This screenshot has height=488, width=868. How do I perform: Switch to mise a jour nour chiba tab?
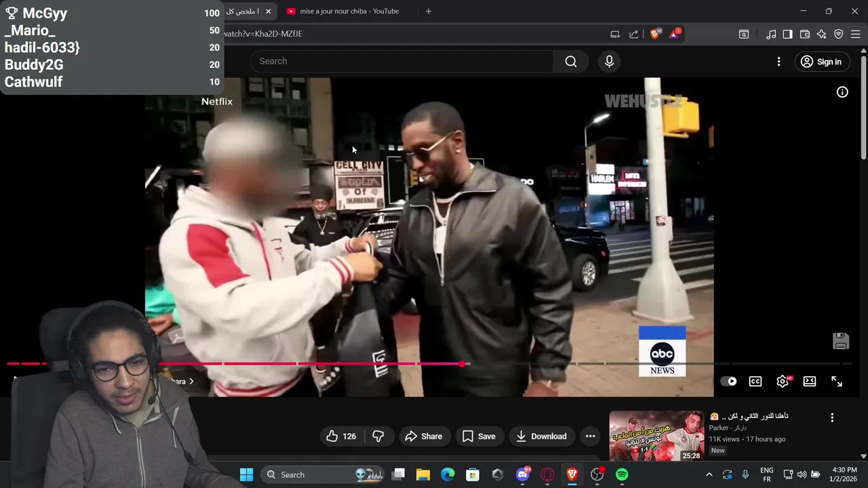(x=349, y=12)
